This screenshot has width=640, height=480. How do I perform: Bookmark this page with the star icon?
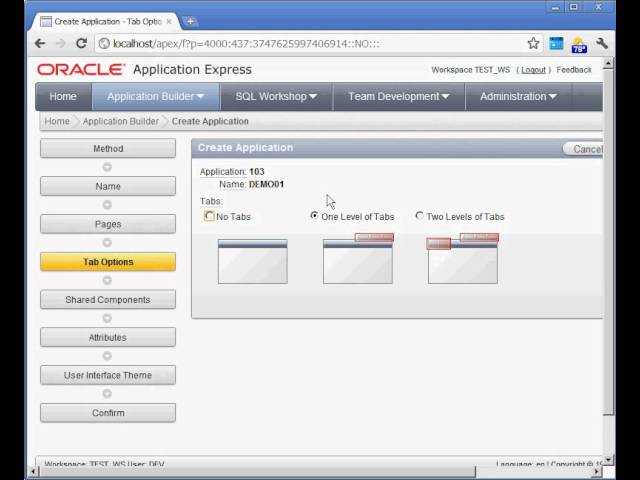click(533, 43)
